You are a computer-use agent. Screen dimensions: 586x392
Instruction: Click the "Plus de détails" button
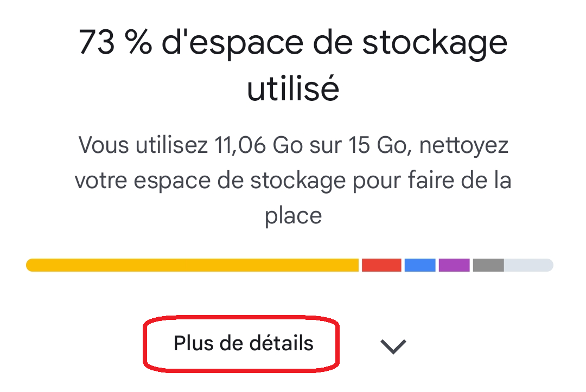[x=243, y=344]
